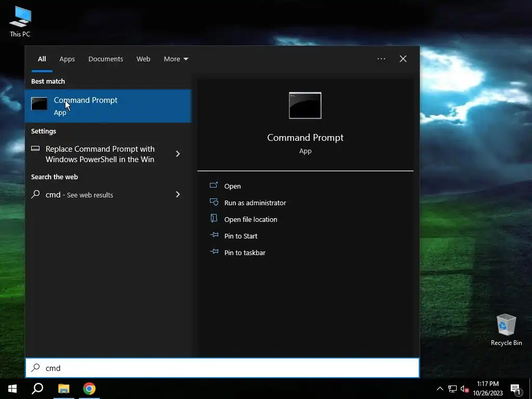The width and height of the screenshot is (532, 399).
Task: Switch to the All search tab
Action: tap(42, 59)
